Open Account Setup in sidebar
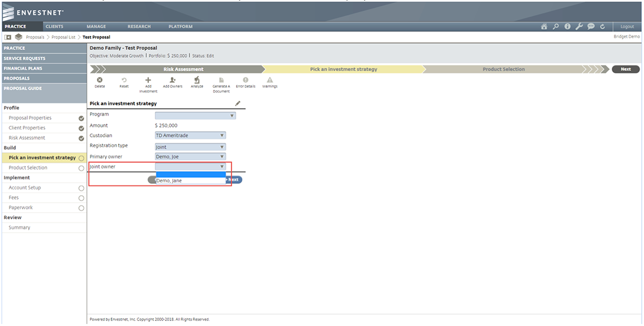 click(x=25, y=188)
